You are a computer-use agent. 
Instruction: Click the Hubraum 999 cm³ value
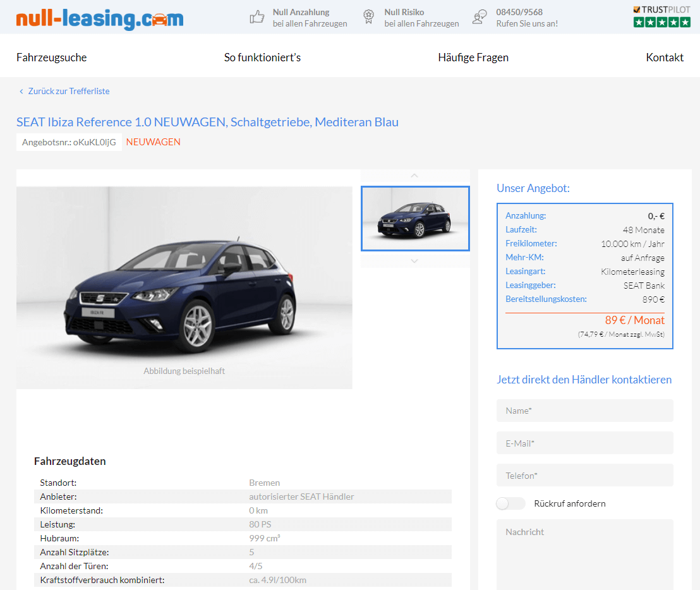point(264,538)
